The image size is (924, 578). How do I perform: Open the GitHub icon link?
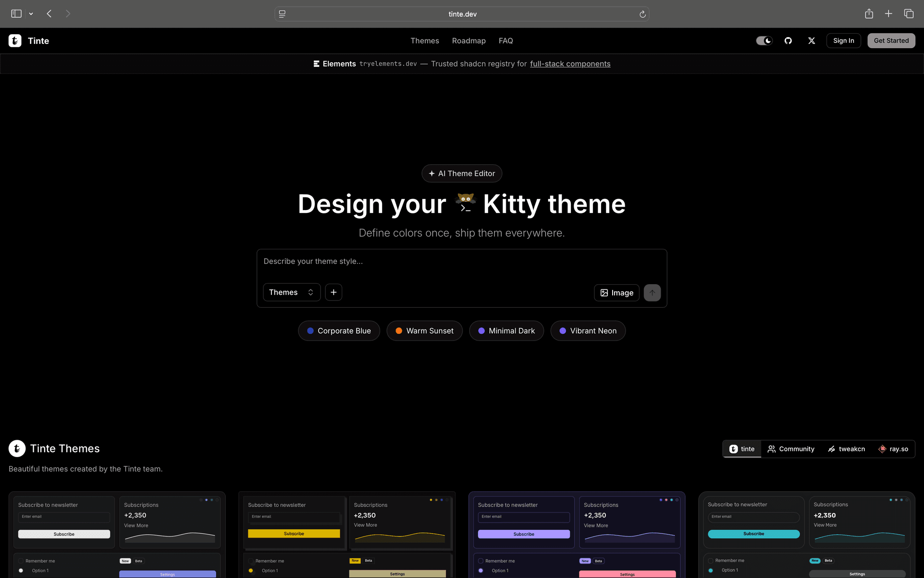click(x=788, y=41)
